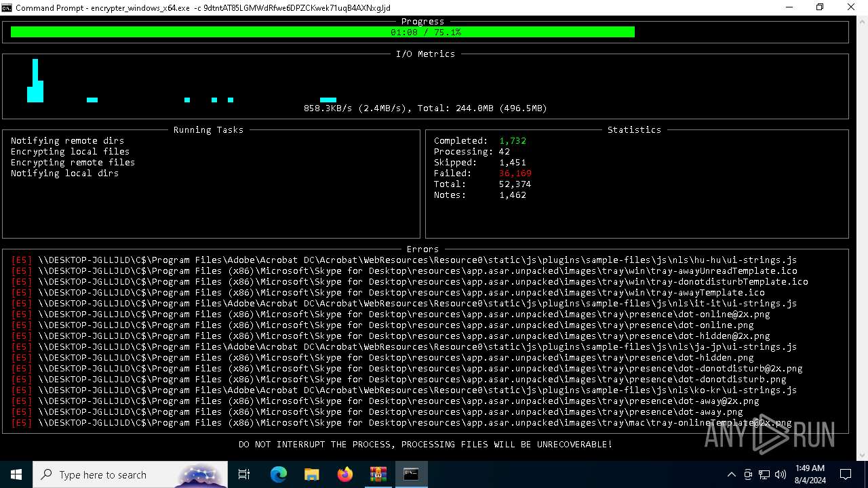
Task: Click the tall cyan I/O metrics bar
Action: 35,81
